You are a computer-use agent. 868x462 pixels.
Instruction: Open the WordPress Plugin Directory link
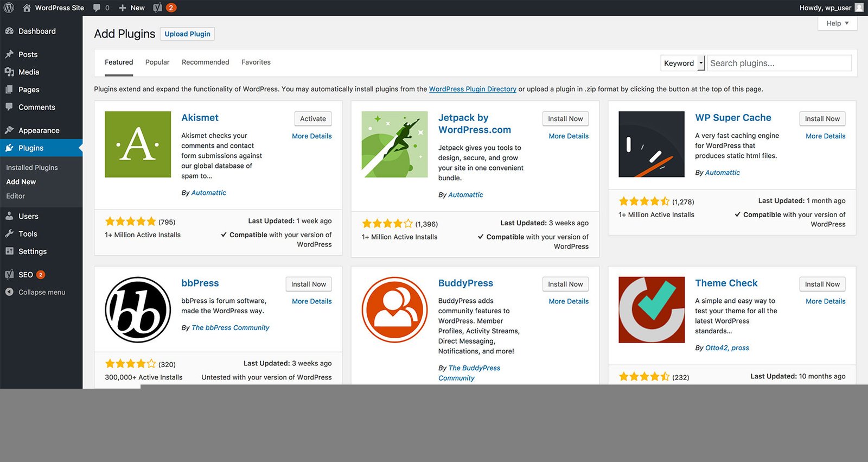pos(473,89)
